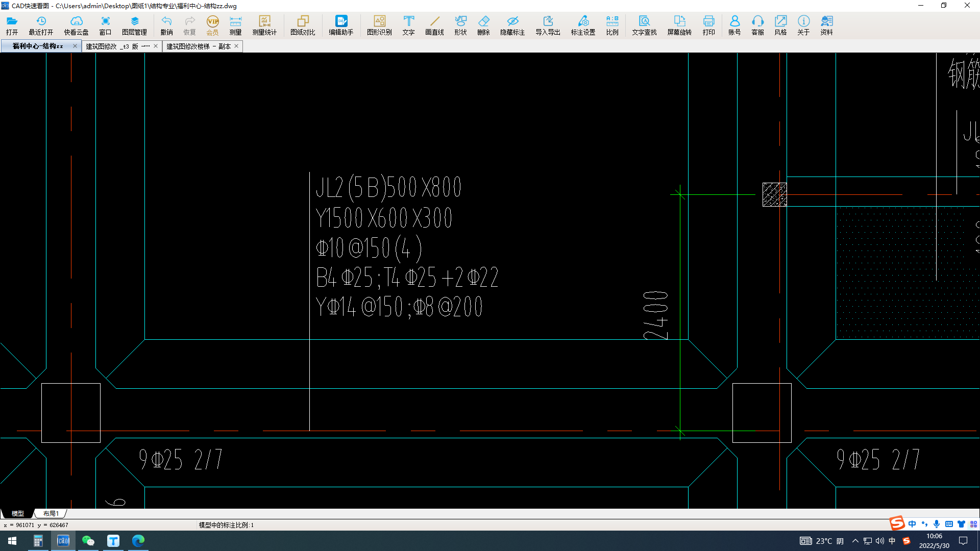The image size is (980, 551).
Task: Select the 画直线 draw line tool
Action: [434, 26]
